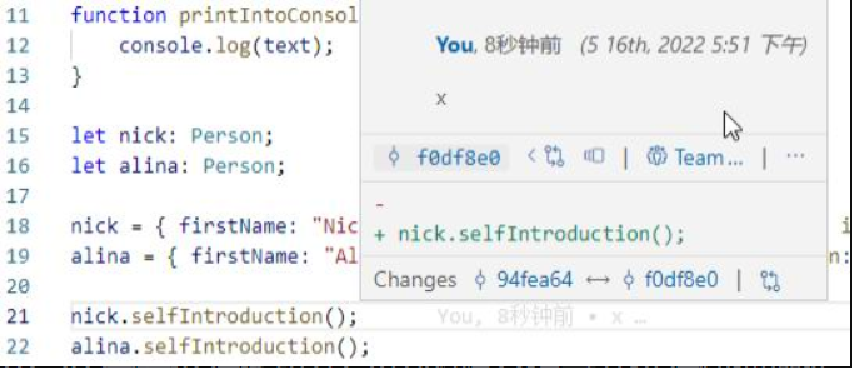Click commit icon before header hash f0df8e0
The height and width of the screenshot is (368, 852).
(x=394, y=158)
